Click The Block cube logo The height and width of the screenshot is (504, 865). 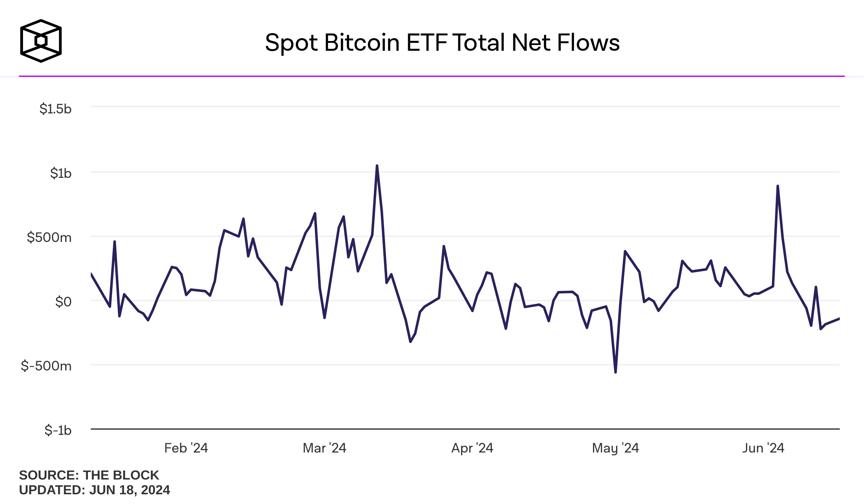[x=41, y=41]
